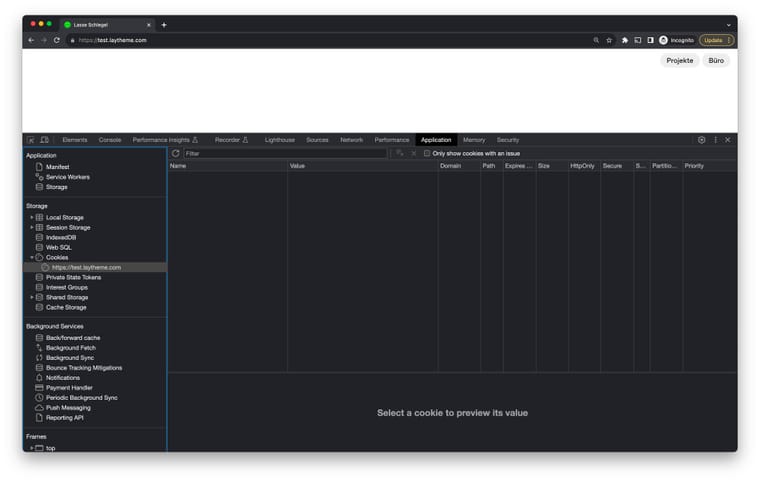Open the DevTools three-dot menu

[715, 140]
